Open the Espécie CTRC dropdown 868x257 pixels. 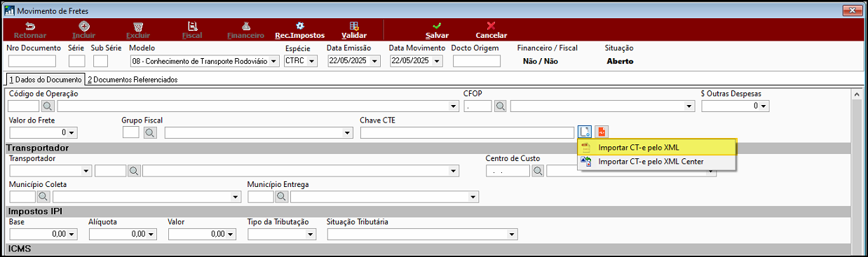tap(311, 62)
